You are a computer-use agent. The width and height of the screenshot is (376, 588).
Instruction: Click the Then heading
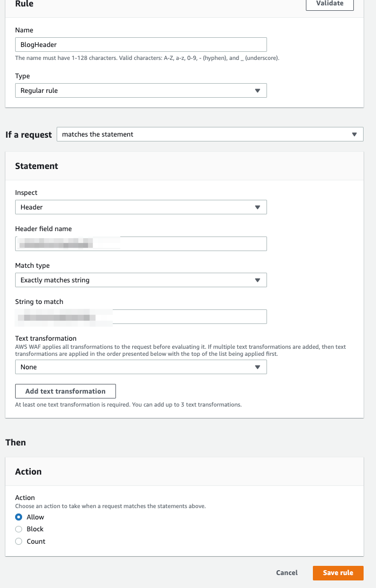pos(16,443)
